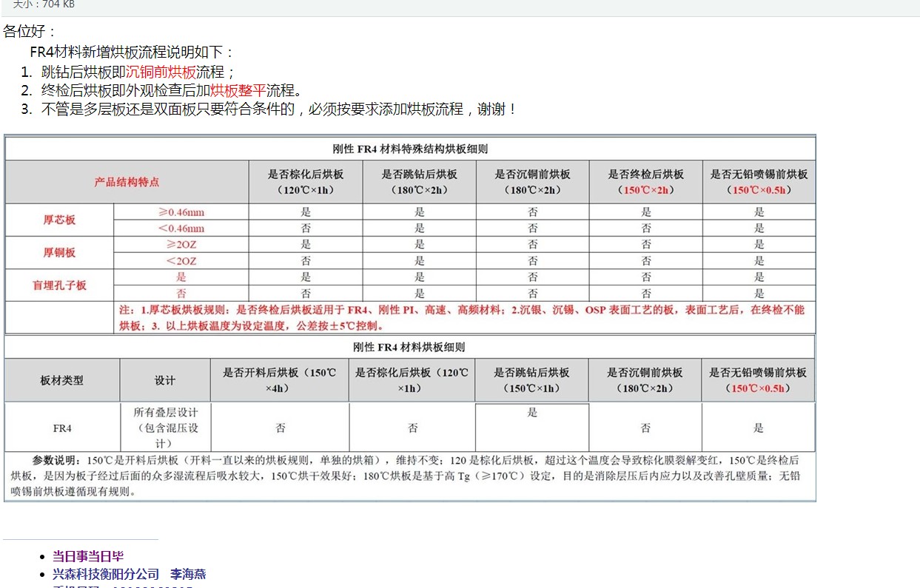Click the "板材类型" column header
Screen dimensions: 920x588
[x=61, y=381]
